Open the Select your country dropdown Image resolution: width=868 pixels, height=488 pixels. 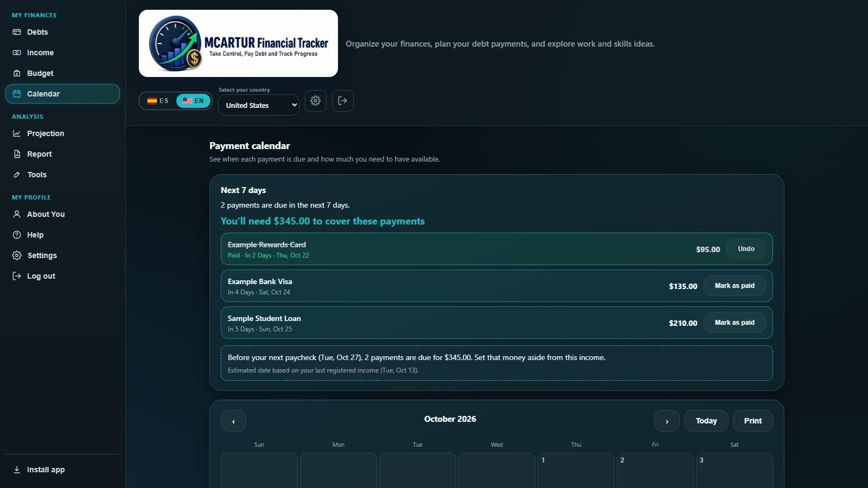pos(259,105)
